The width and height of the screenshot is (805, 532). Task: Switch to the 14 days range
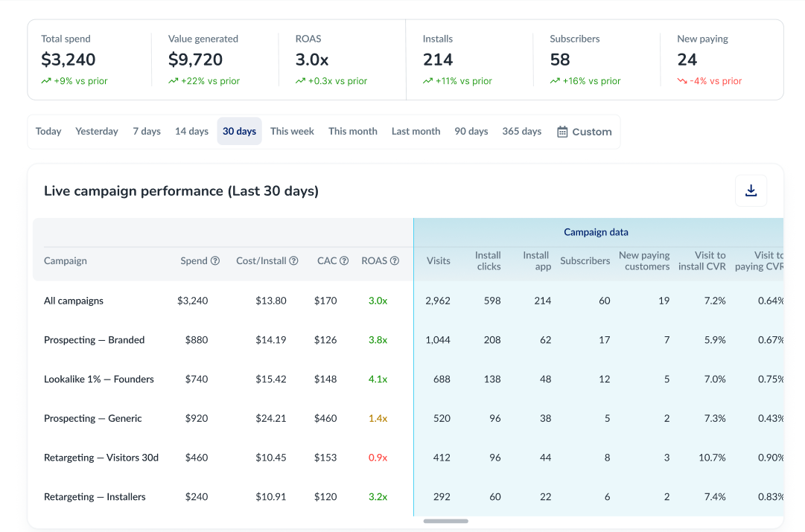coord(191,132)
